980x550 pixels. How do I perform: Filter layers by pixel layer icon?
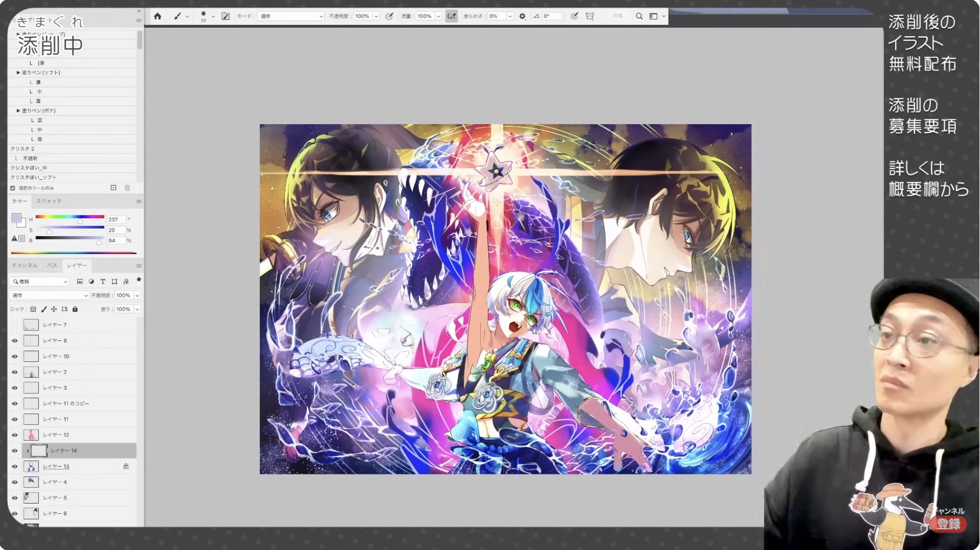point(80,281)
